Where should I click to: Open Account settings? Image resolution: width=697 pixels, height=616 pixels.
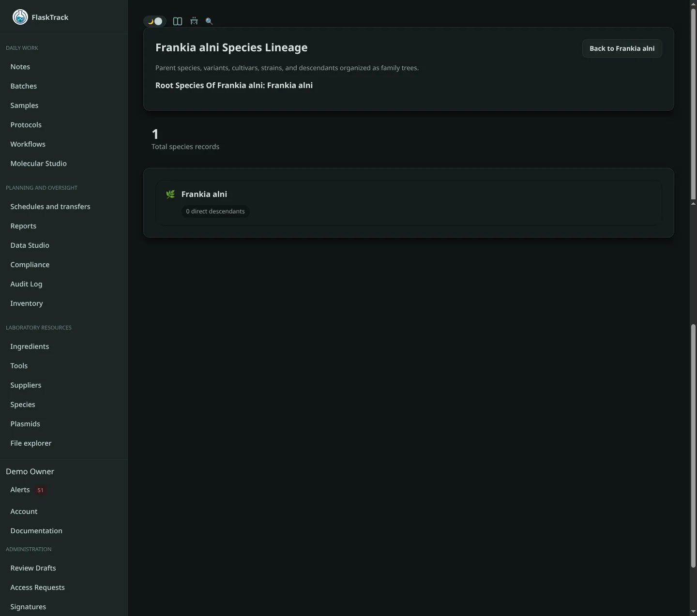pyautogui.click(x=24, y=511)
